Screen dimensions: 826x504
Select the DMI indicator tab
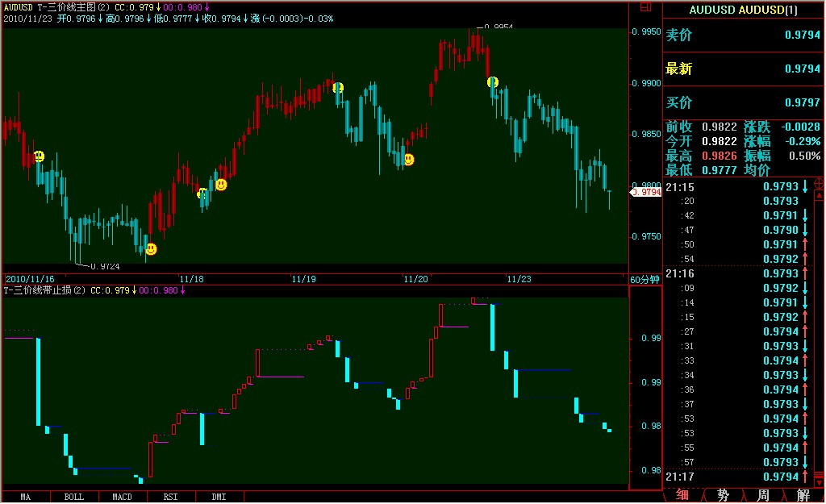(219, 497)
